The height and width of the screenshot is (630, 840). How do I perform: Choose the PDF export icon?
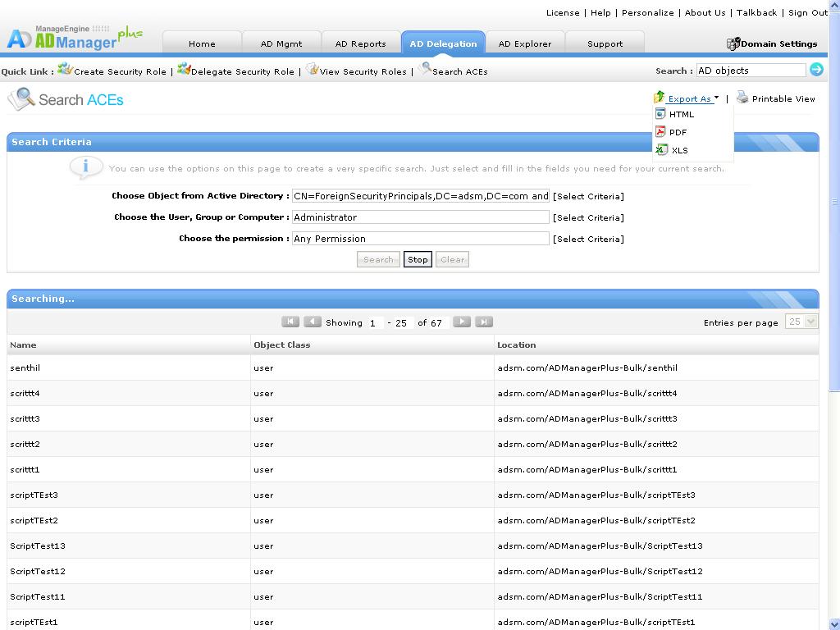click(660, 132)
